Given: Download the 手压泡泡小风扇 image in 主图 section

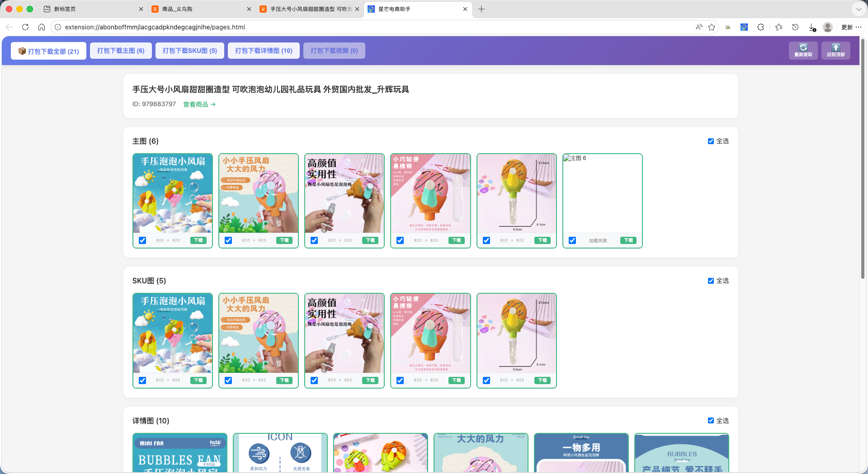Looking at the screenshot, I should click(198, 240).
